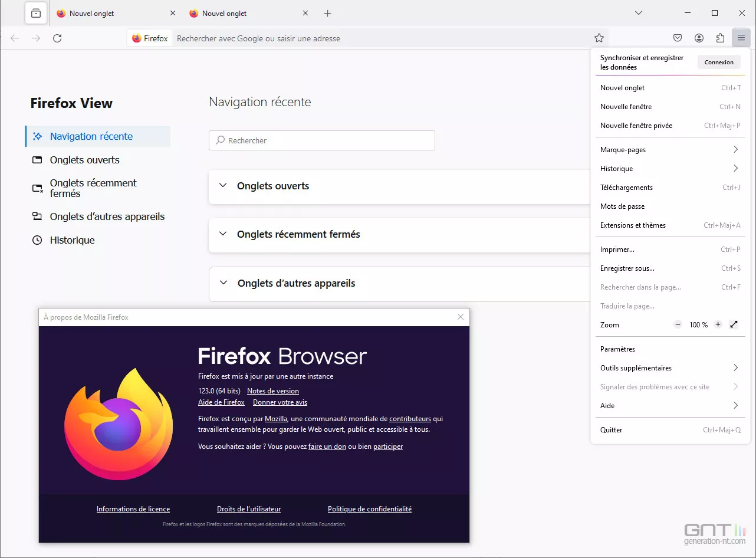The width and height of the screenshot is (756, 558).
Task: Select Onglets d'autres appareils in sidebar
Action: [98, 216]
